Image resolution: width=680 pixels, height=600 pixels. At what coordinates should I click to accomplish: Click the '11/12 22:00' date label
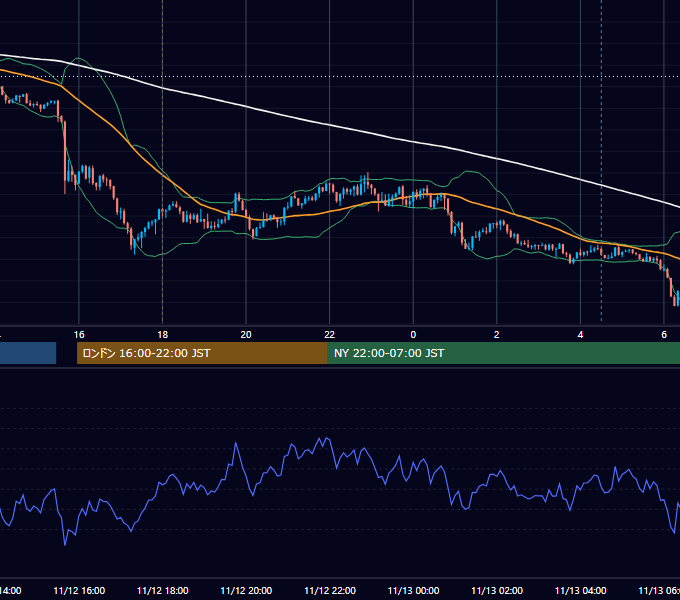click(330, 590)
